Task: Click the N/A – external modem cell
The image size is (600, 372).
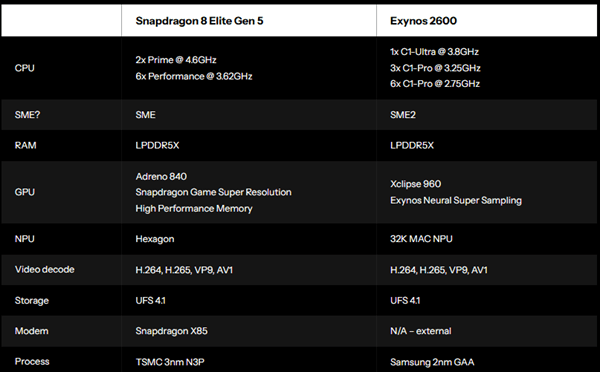Action: point(421,331)
